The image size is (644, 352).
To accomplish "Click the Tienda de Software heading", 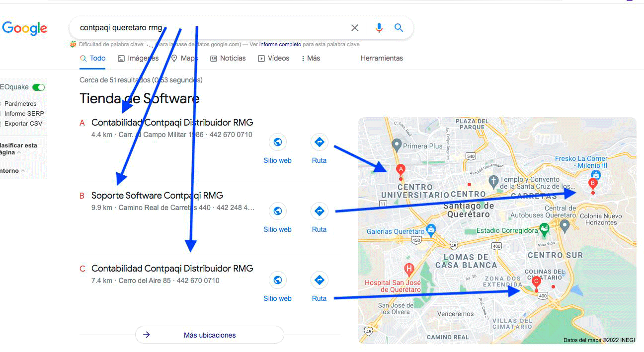I will 140,98.
